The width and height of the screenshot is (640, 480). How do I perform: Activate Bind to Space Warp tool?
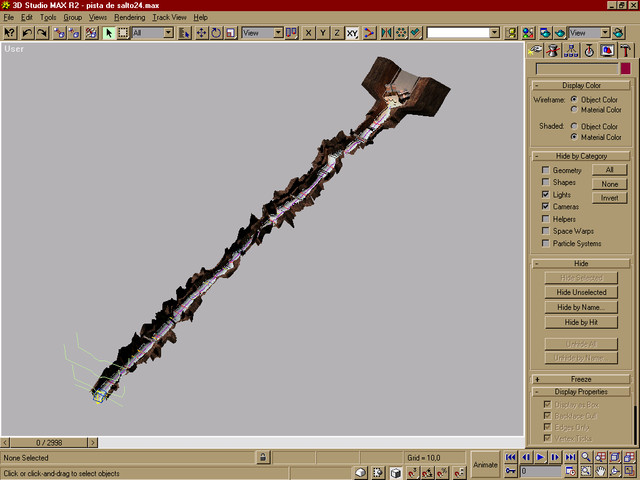point(91,33)
